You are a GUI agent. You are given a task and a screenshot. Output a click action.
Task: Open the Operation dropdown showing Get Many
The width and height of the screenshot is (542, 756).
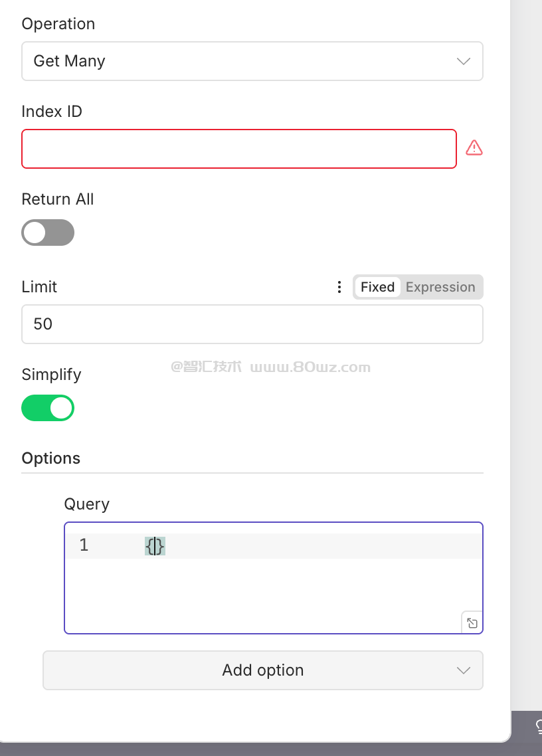pyautogui.click(x=239, y=61)
